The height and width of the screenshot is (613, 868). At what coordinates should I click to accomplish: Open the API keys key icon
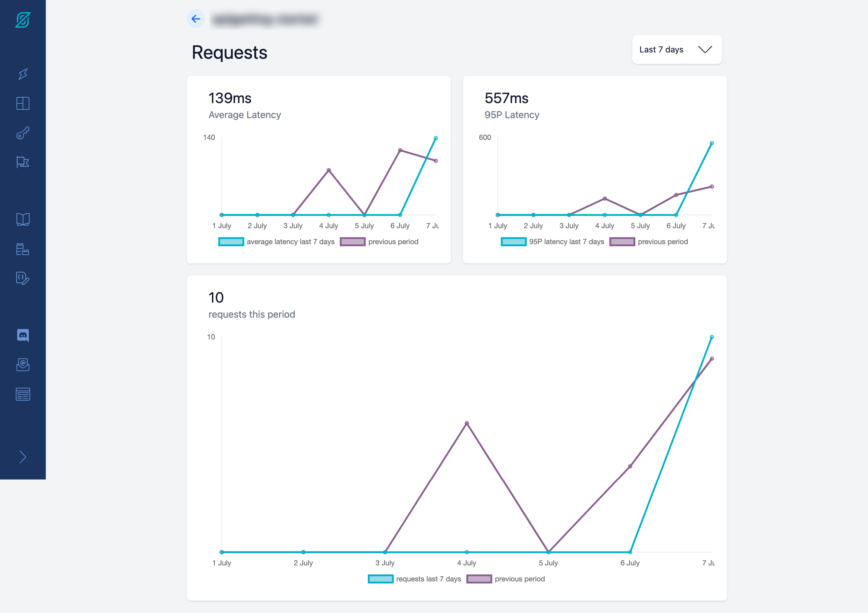pos(23,133)
